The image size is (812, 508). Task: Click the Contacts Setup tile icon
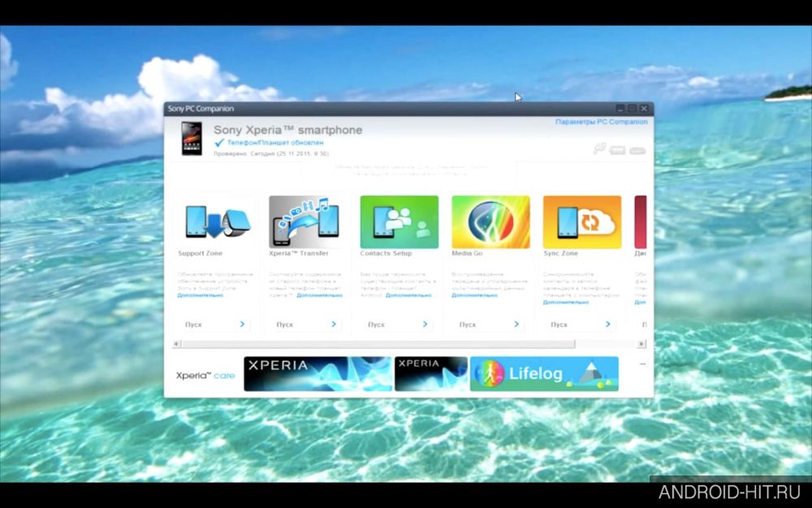click(x=399, y=222)
